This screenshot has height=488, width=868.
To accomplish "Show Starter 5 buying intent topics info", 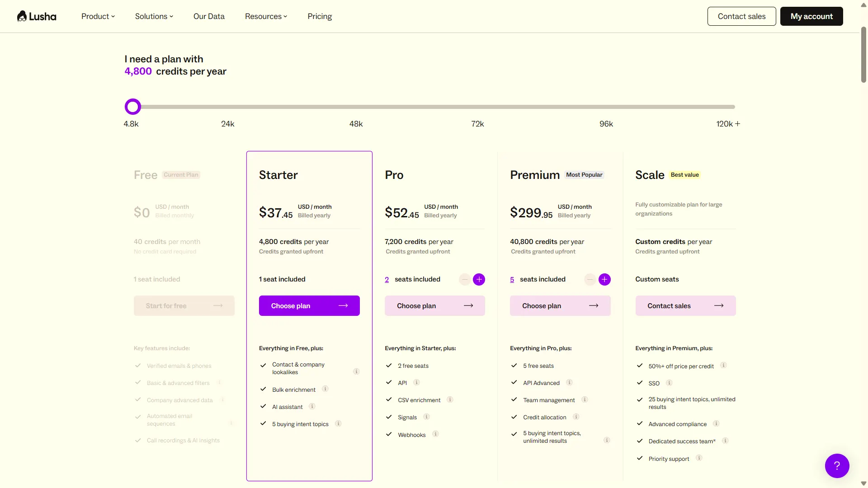I will click(x=338, y=423).
